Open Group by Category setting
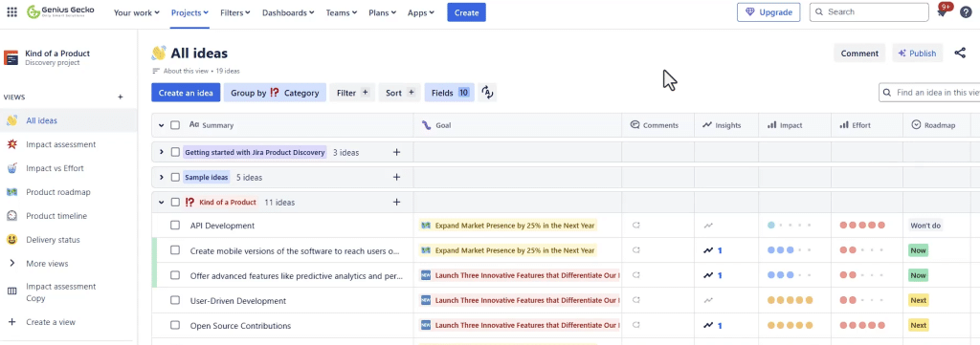Image resolution: width=980 pixels, height=345 pixels. [x=275, y=93]
